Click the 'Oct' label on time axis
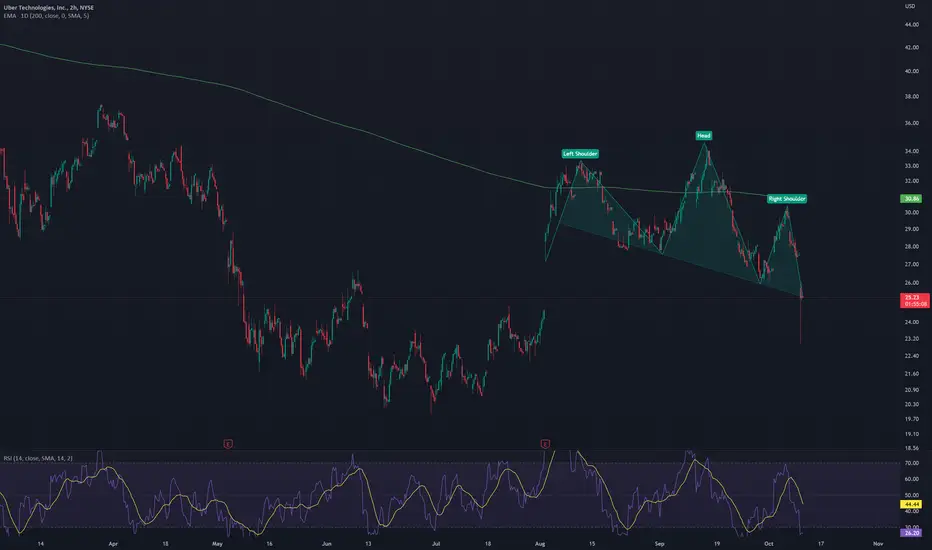This screenshot has width=932, height=550. (x=769, y=543)
